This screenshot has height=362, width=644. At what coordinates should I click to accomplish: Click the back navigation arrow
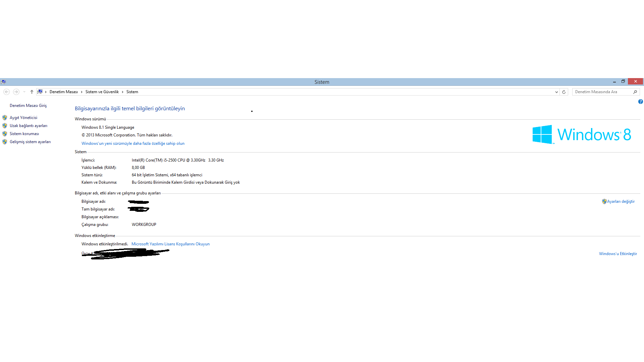(6, 92)
